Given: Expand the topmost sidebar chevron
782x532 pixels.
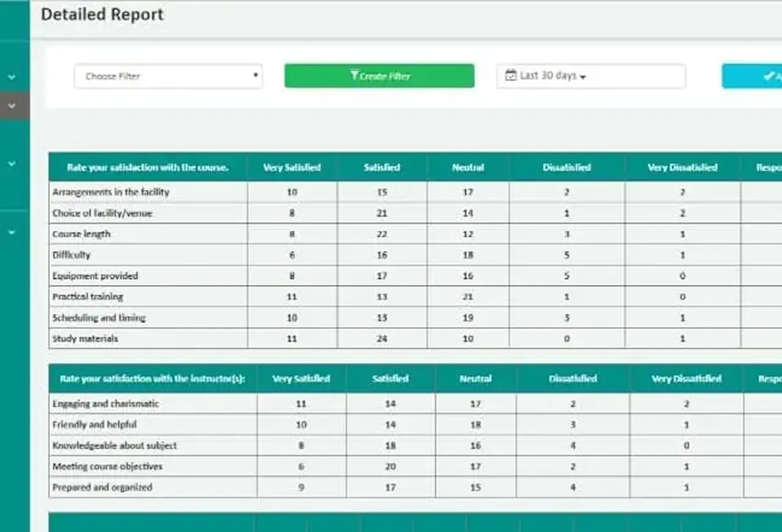Looking at the screenshot, I should pos(12,77).
